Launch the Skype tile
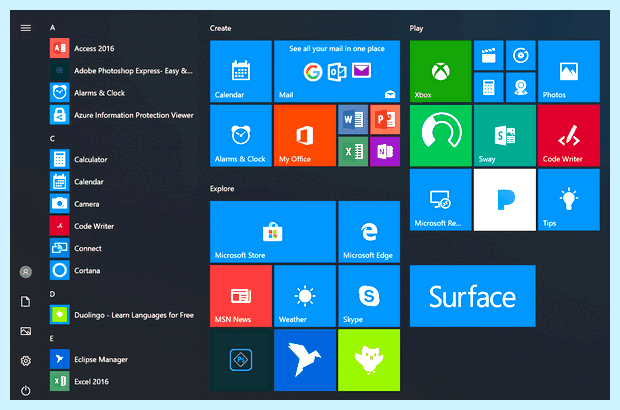This screenshot has width=620, height=410. coord(369,296)
